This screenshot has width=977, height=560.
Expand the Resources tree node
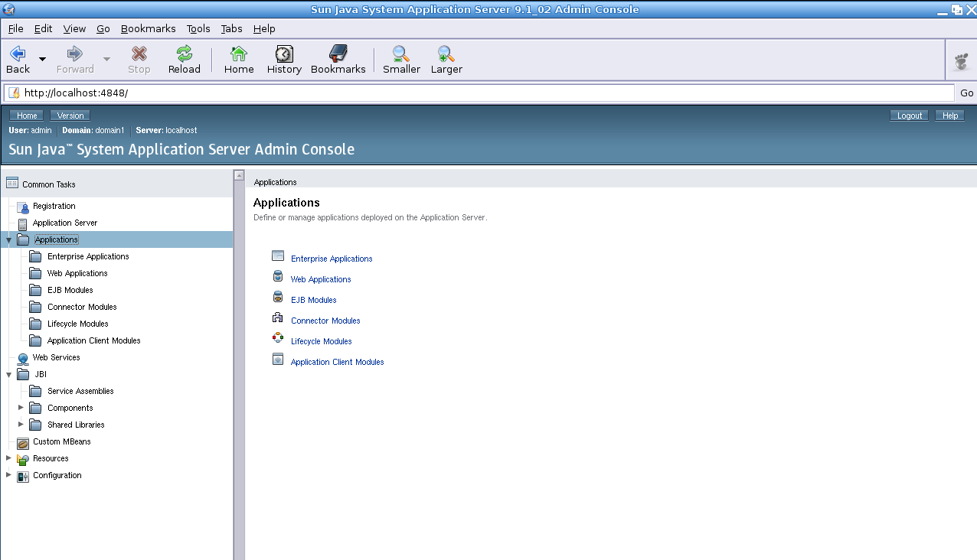click(x=8, y=457)
